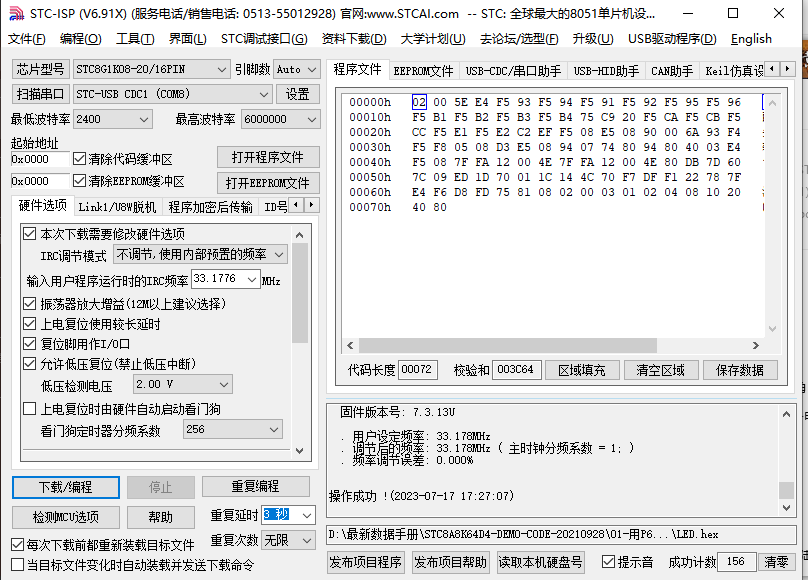Toggle 本次下载需要修改硬件选项 checkbox

coord(29,234)
